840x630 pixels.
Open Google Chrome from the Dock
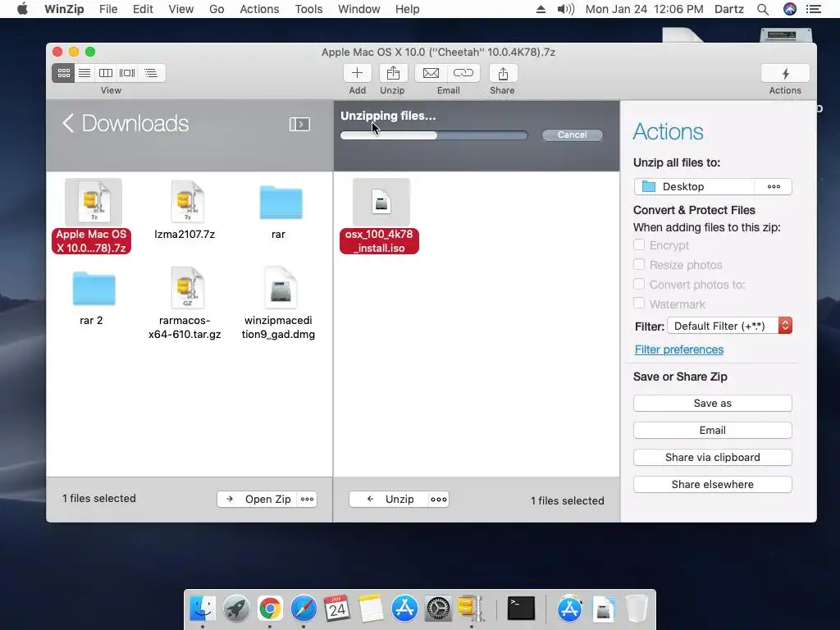coord(269,609)
